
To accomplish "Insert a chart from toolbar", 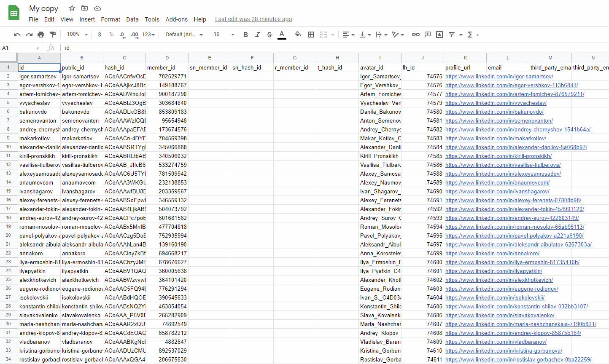I will point(439,35).
